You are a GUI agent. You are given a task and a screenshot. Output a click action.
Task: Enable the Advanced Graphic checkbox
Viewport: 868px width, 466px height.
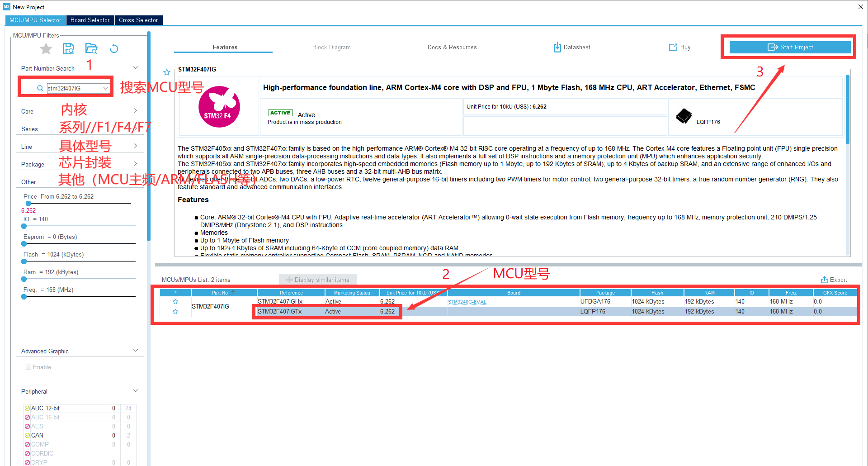click(28, 367)
